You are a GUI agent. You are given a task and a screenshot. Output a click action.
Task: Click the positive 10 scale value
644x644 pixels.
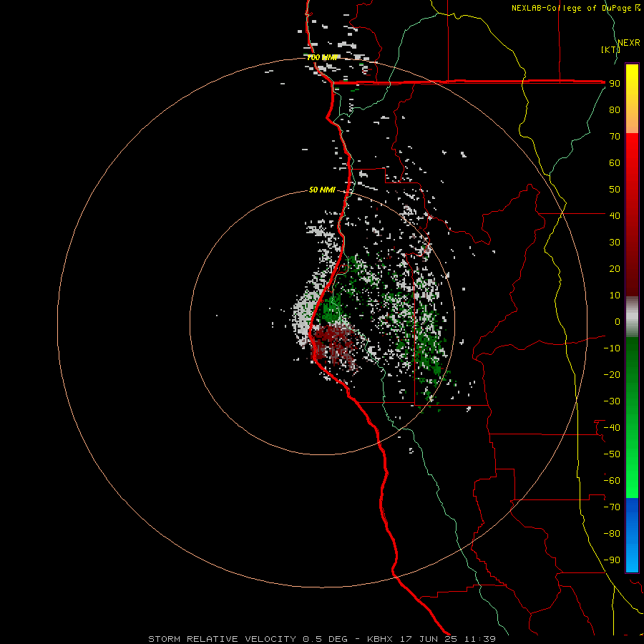coord(615,296)
